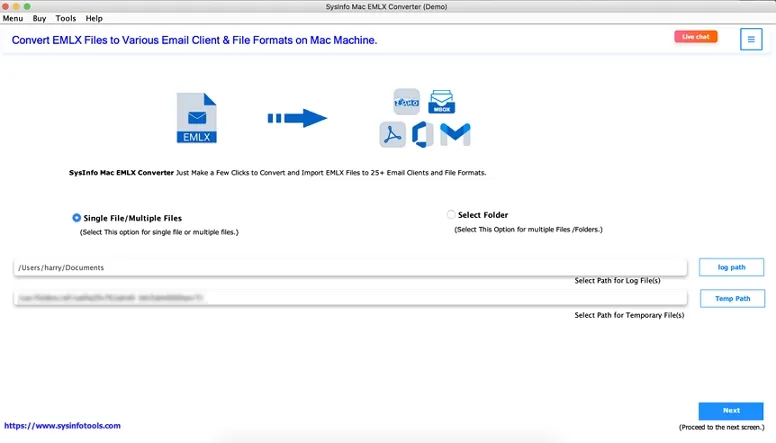Click 'Select This option for single file' hint
Screen dimensions: 776x443
(159, 232)
